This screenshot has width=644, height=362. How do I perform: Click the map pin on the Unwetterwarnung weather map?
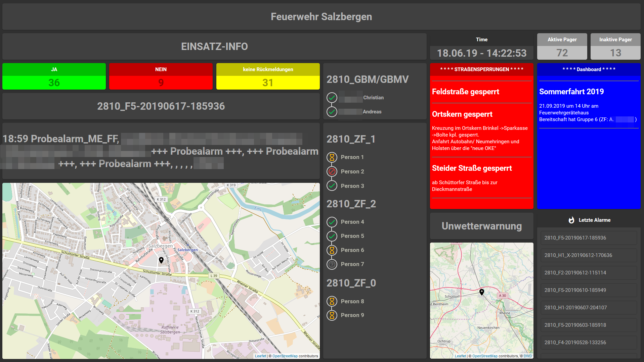click(481, 291)
